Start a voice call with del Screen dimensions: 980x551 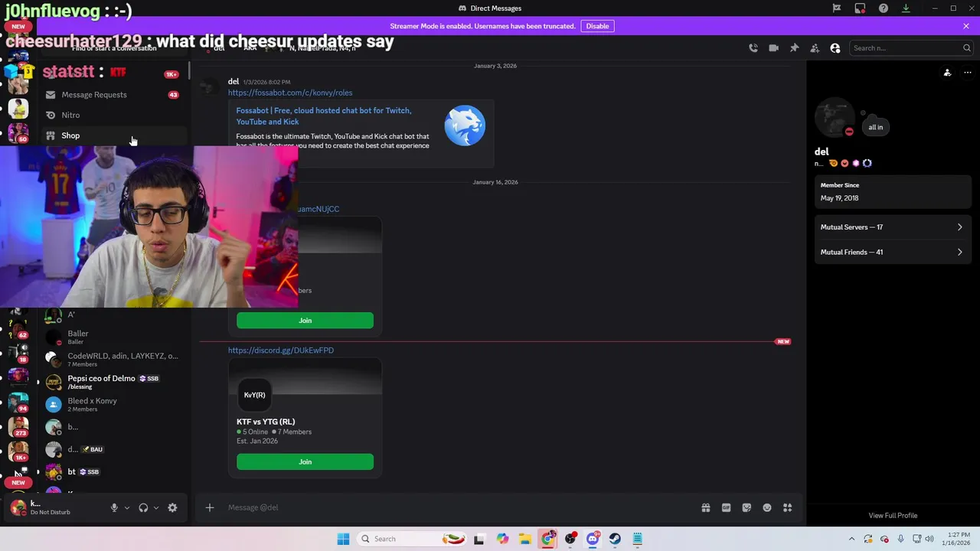click(753, 47)
